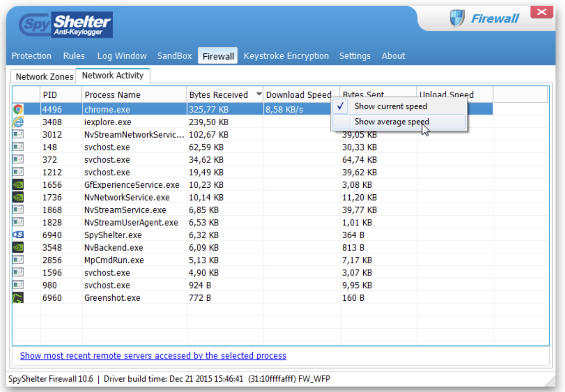Sort by the PID column header
The image size is (565, 392).
click(61, 95)
